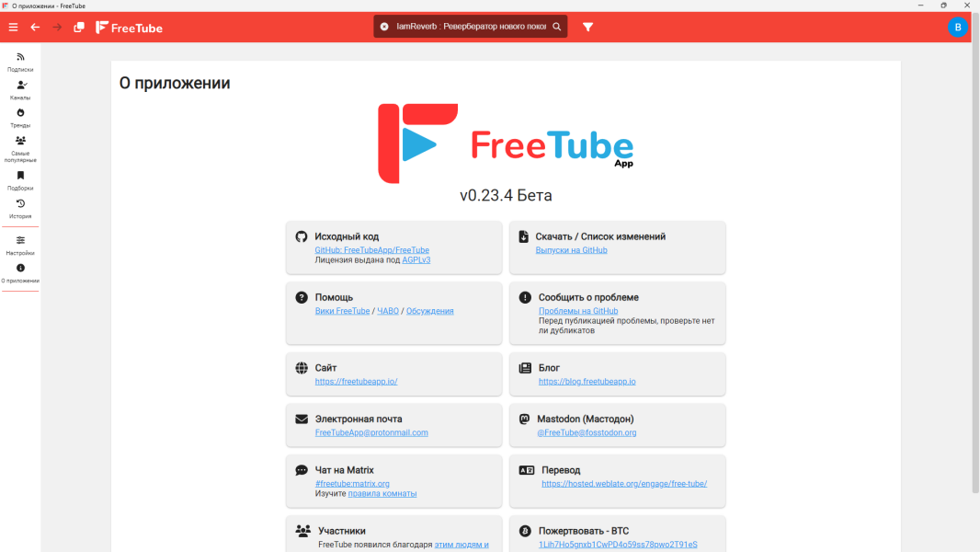The width and height of the screenshot is (980, 552).
Task: Toggle the search filters funnel icon
Action: point(588,27)
